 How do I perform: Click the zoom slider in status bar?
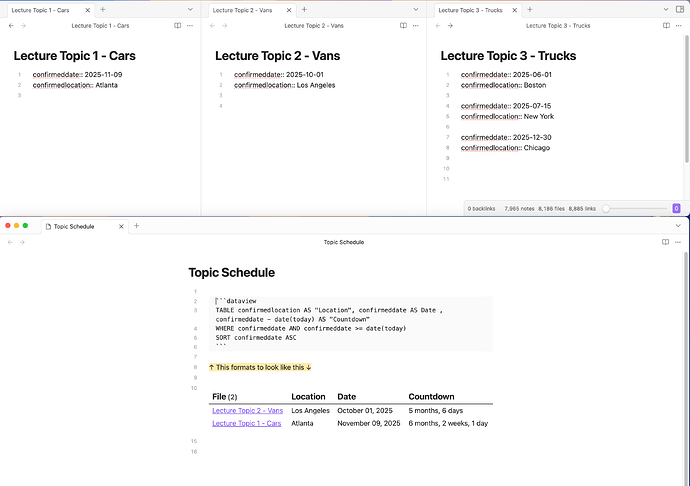635,209
